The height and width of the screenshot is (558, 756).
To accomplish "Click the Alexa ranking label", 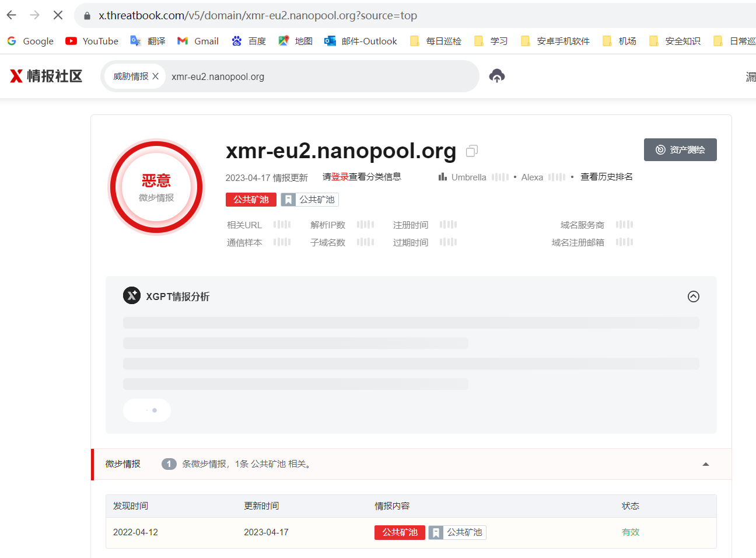I will pos(532,177).
